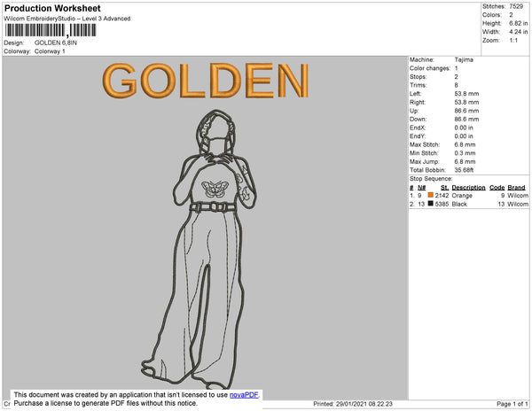Click the 'Page 1 of 1' footer text
Screen dimensions: 532x411
coord(512,404)
